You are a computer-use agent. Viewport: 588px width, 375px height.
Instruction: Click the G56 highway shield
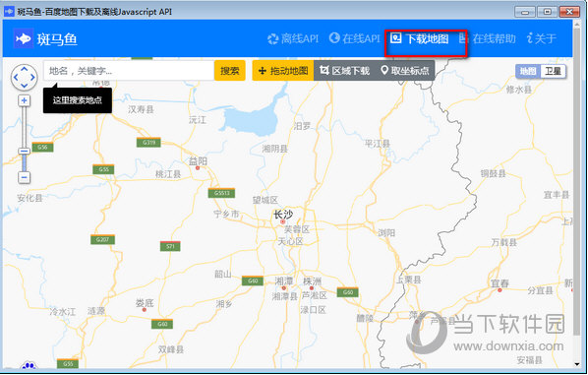[x=42, y=148]
